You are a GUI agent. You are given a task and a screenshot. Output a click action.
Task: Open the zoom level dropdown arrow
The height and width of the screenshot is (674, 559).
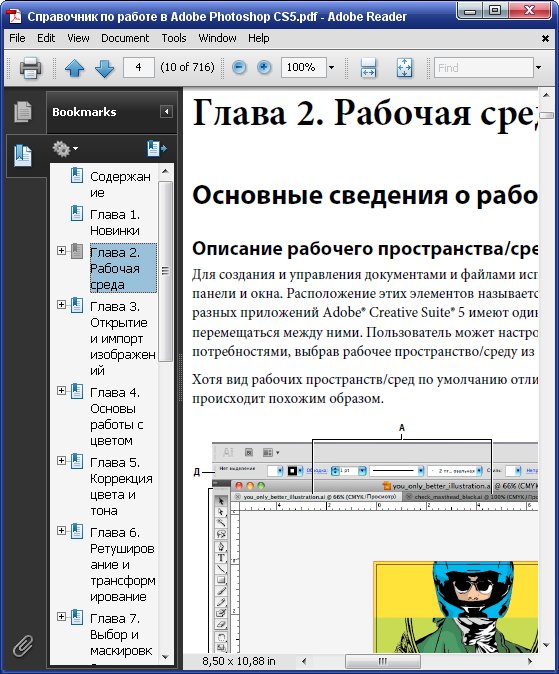point(331,67)
